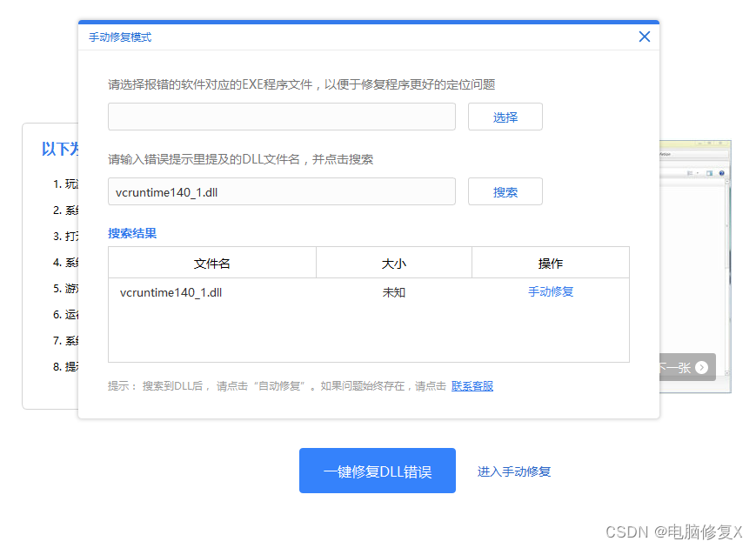The width and height of the screenshot is (756, 548).
Task: Close the 手动修复模式 dialog
Action: pyautogui.click(x=644, y=37)
